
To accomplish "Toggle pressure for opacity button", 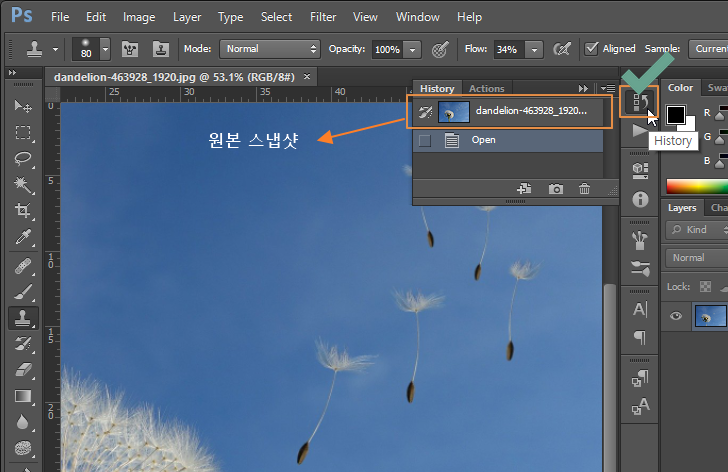I will (x=440, y=49).
